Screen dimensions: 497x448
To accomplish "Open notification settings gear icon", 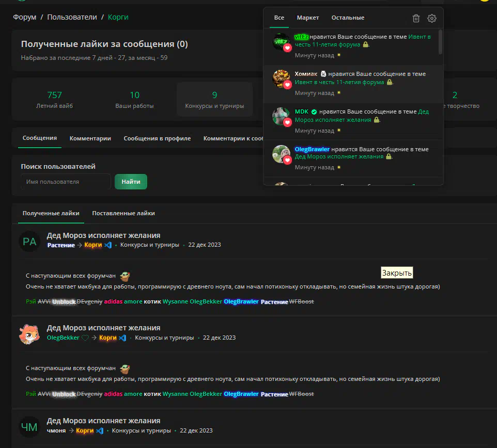I will (x=432, y=19).
